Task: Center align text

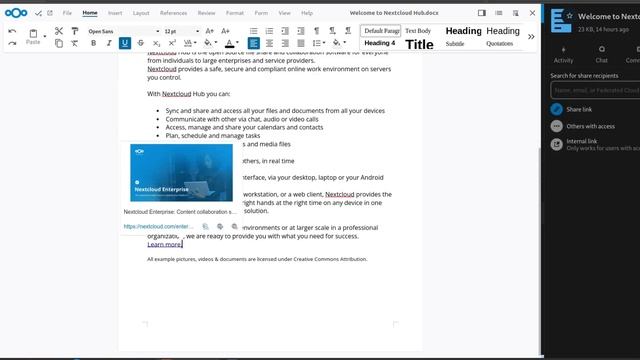Action: pyautogui.click(x=269, y=43)
